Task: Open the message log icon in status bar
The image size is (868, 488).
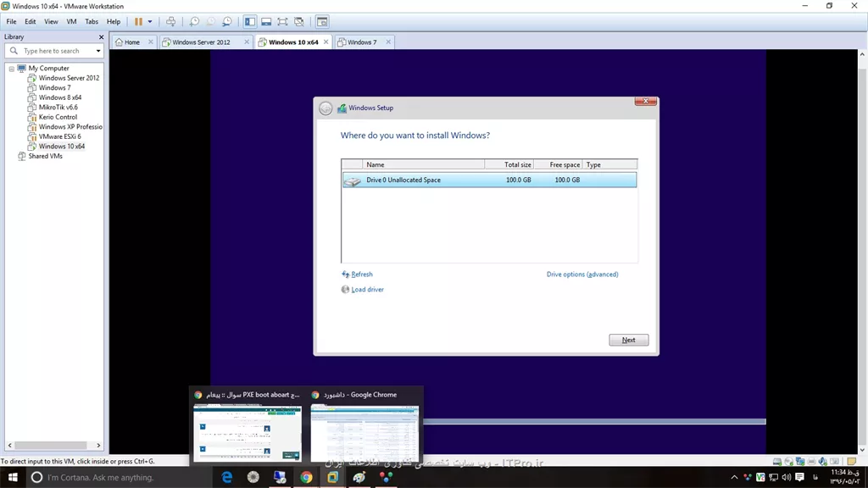Action: pyautogui.click(x=851, y=462)
